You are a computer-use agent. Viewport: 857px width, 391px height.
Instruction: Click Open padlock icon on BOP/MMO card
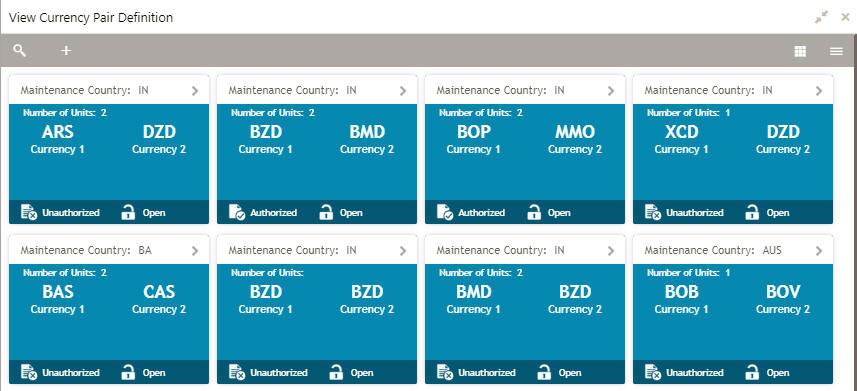coord(534,212)
